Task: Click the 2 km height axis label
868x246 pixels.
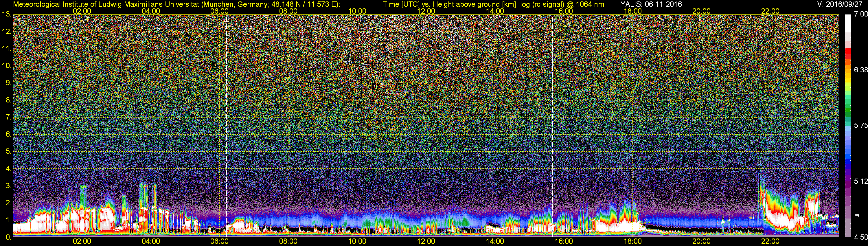Action: coord(8,203)
